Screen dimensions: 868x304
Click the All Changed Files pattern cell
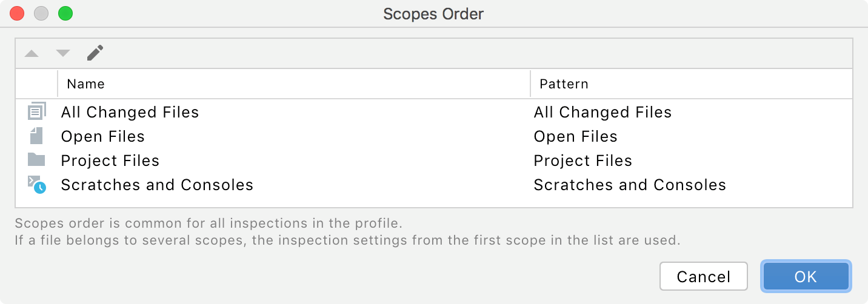click(x=603, y=113)
